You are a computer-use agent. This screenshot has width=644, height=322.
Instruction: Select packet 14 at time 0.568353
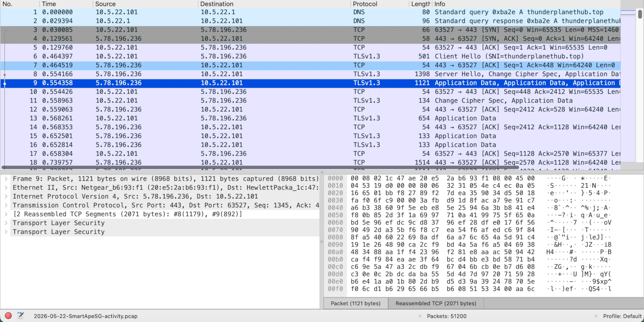point(310,127)
